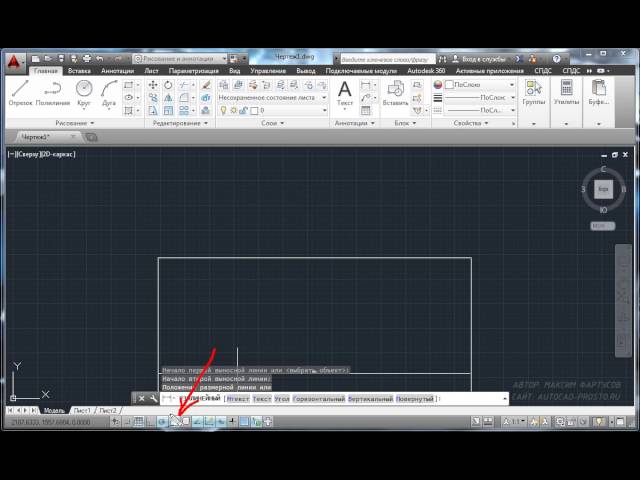Select the Круг circle tool
The height and width of the screenshot is (480, 640).
click(x=84, y=94)
